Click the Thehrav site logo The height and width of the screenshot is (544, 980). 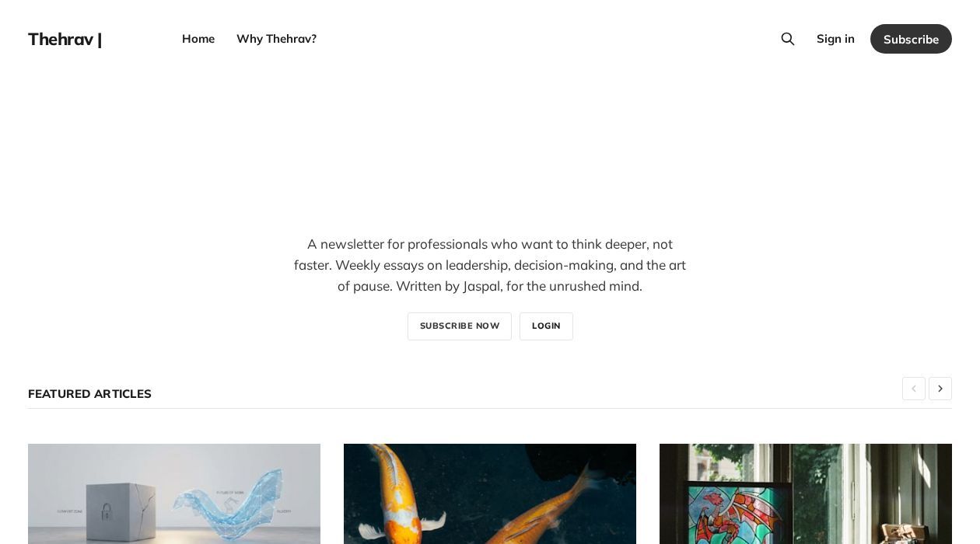tap(65, 39)
